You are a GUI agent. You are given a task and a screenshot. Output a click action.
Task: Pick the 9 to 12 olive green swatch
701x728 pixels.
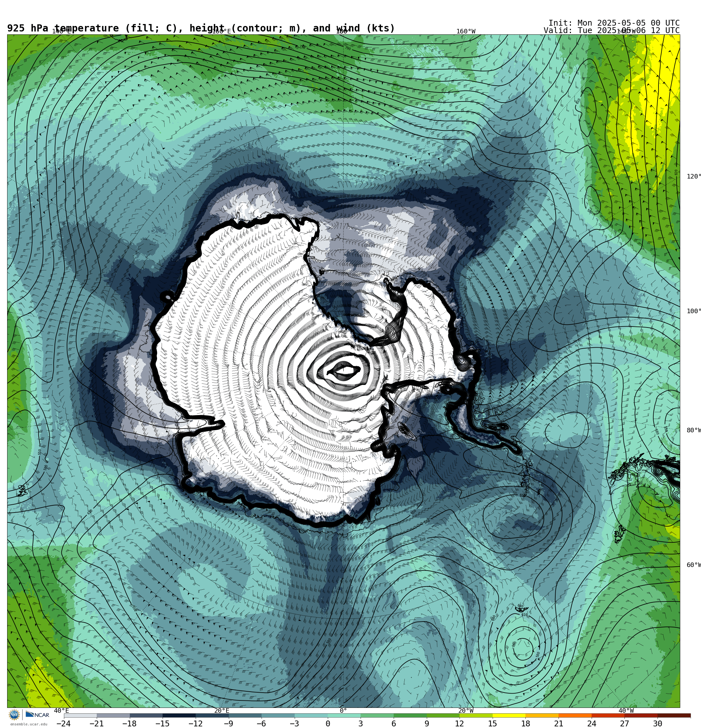[443, 715]
